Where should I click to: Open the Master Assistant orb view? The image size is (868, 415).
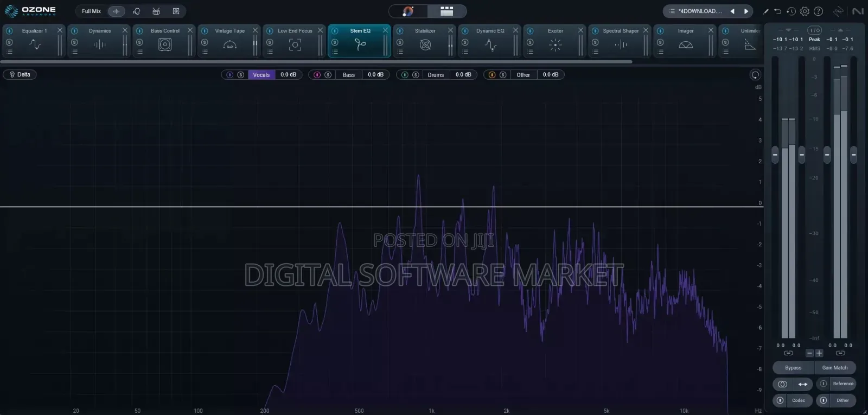click(x=408, y=11)
